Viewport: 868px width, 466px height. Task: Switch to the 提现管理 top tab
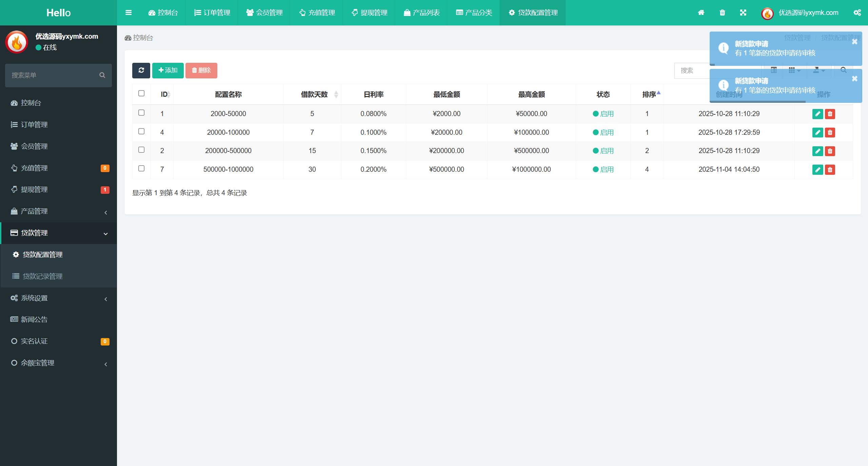(369, 13)
